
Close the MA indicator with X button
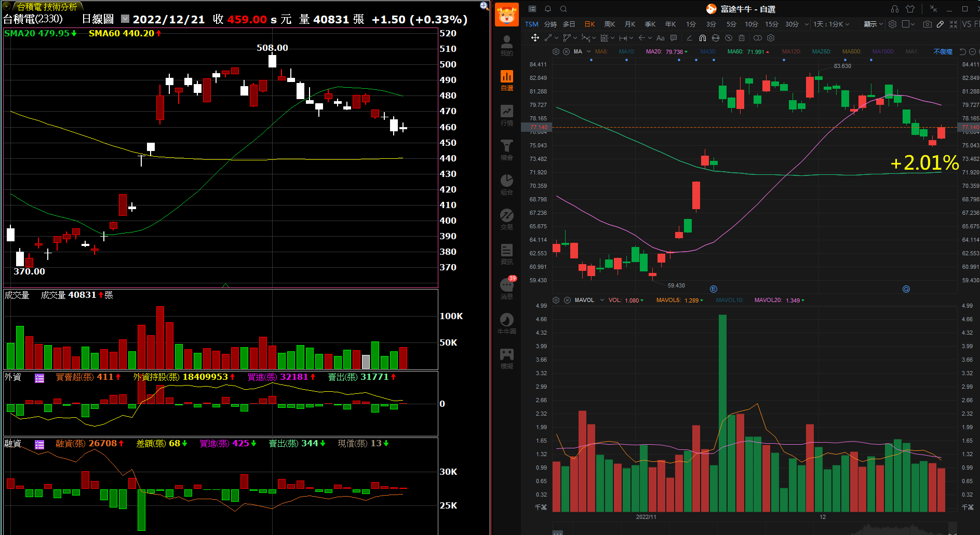pyautogui.click(x=566, y=51)
